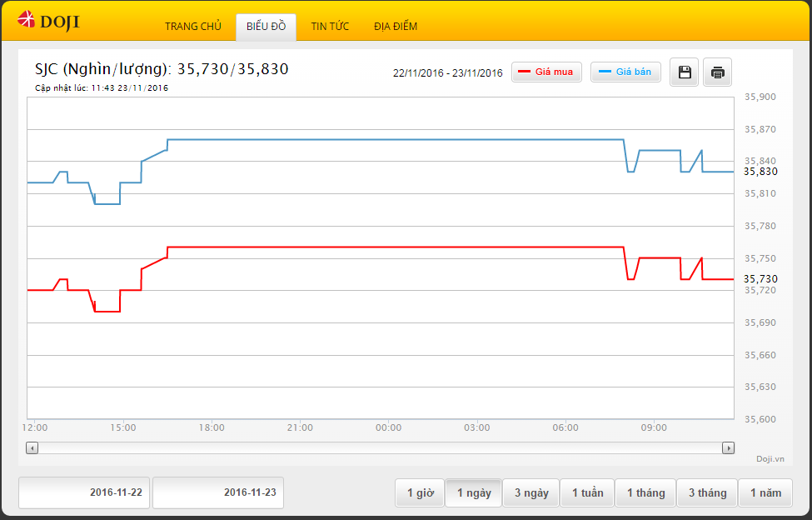
Task: Toggle the Giá mua red series
Action: (546, 72)
